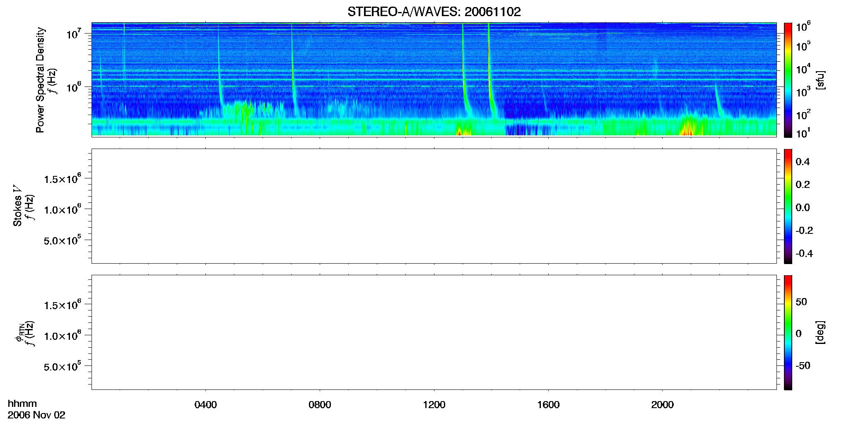
Task: Click the 1200 time axis label
Action: point(434,404)
